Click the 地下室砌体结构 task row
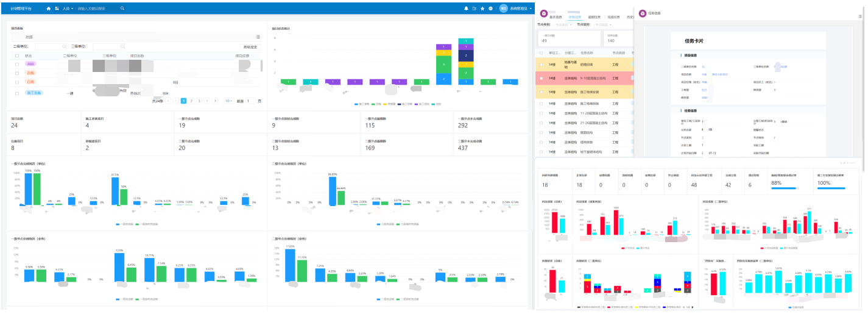 click(x=585, y=152)
